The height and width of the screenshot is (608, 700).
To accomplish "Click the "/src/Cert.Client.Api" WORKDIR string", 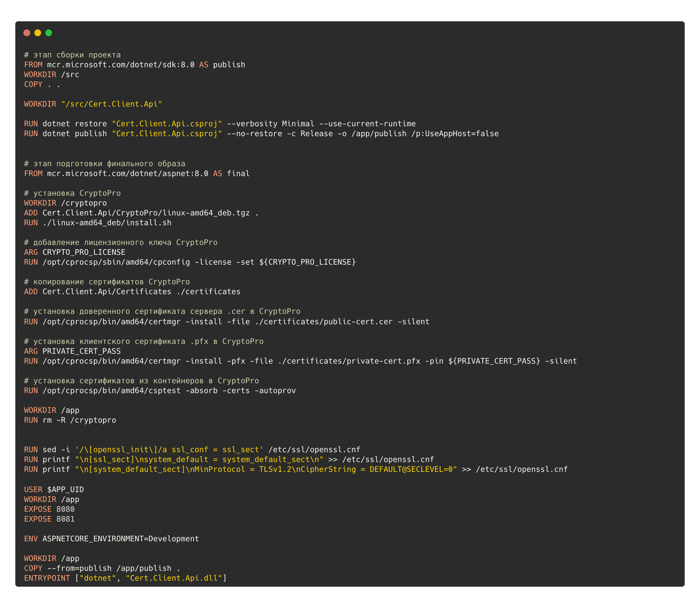I will click(x=111, y=104).
